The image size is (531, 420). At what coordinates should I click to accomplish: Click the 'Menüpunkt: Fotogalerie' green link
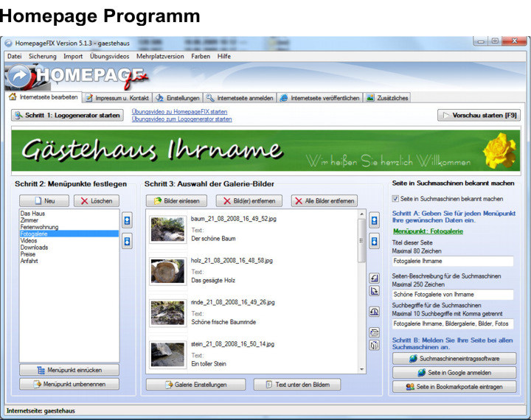point(428,231)
